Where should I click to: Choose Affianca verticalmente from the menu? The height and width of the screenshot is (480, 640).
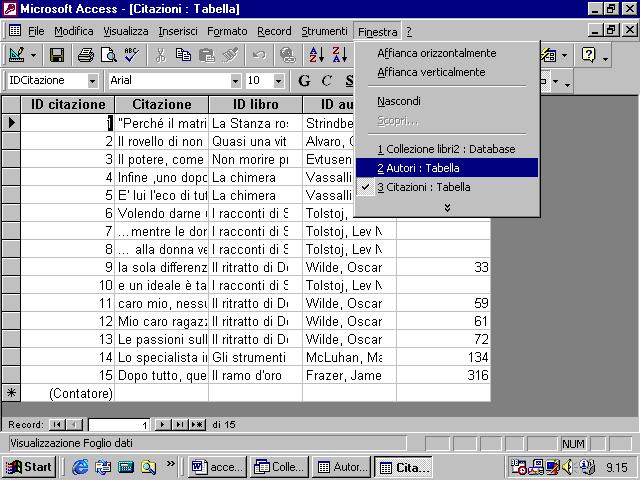pos(431,72)
